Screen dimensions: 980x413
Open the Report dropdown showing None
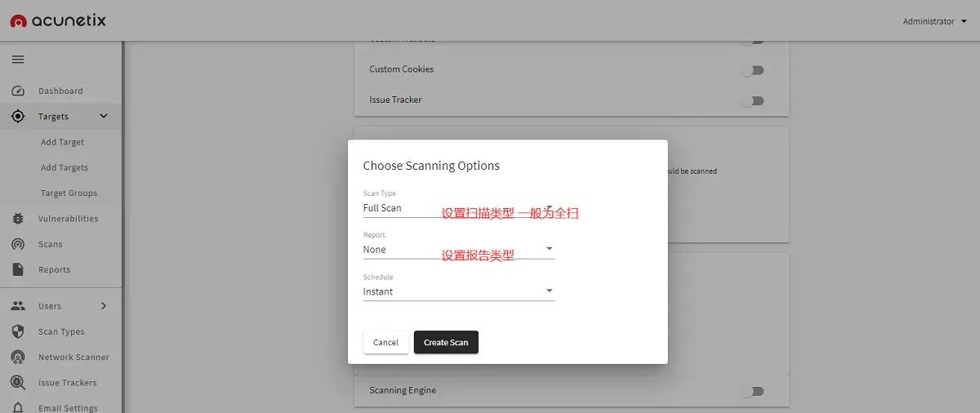click(x=458, y=250)
